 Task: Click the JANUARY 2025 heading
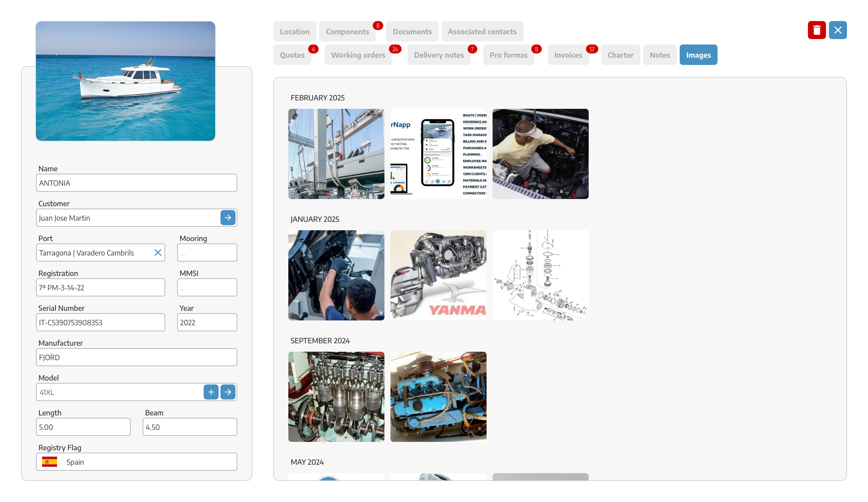tap(315, 219)
